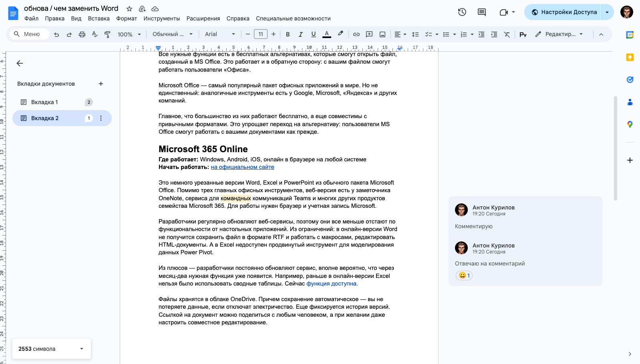Open the Инструменты menu

click(162, 18)
